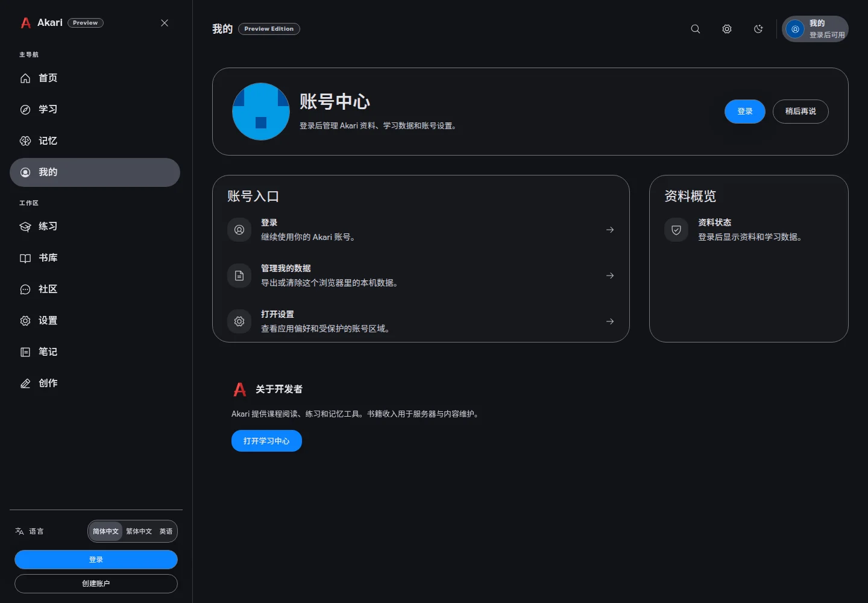Click the 练习 graduation cap icon
This screenshot has height=603, width=868.
25,227
